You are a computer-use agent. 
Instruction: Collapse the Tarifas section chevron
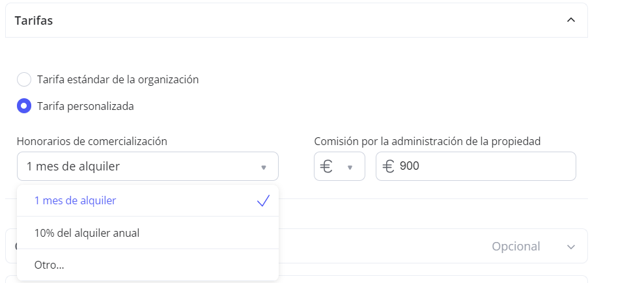tap(571, 20)
